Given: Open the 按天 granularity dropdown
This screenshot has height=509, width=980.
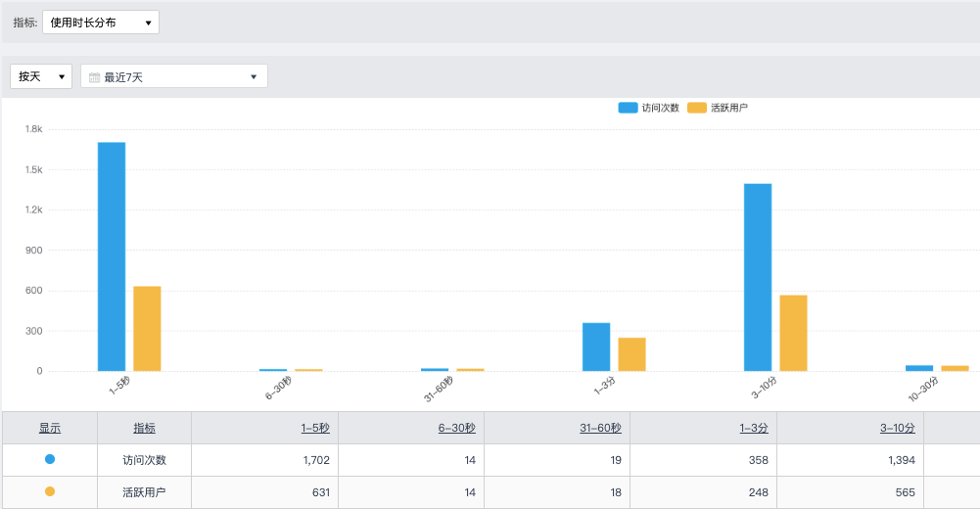Looking at the screenshot, I should [x=41, y=76].
